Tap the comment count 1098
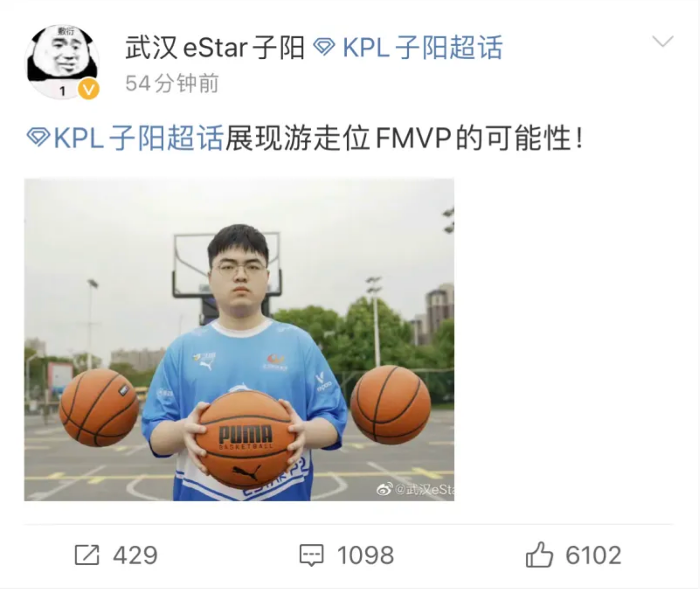700x589 pixels. coord(365,555)
